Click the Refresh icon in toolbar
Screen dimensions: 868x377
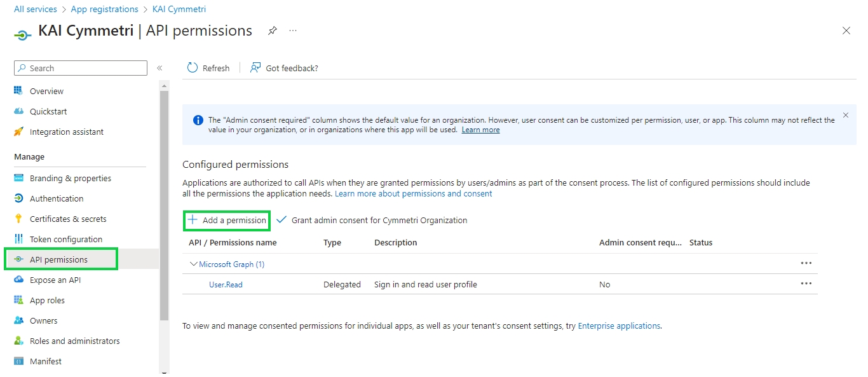193,68
